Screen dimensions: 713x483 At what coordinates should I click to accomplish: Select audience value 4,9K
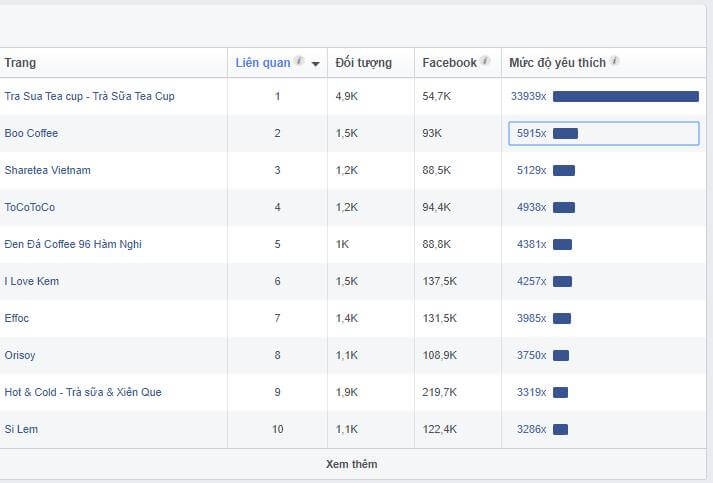(346, 96)
